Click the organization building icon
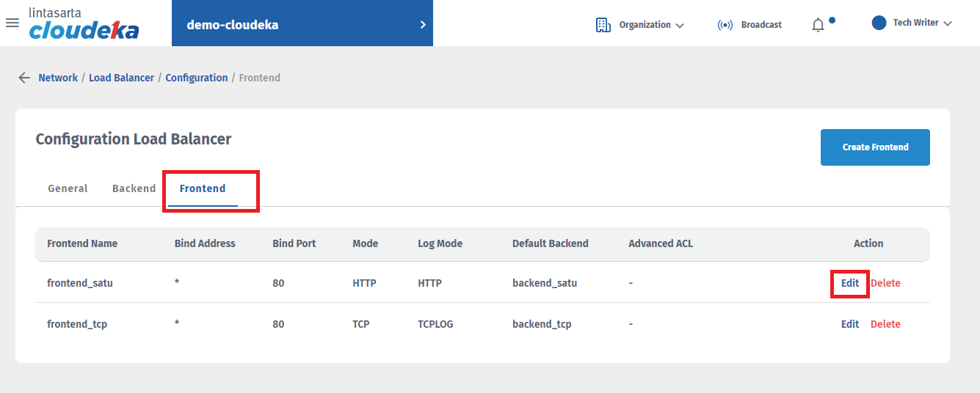The height and width of the screenshot is (393, 980). (603, 25)
